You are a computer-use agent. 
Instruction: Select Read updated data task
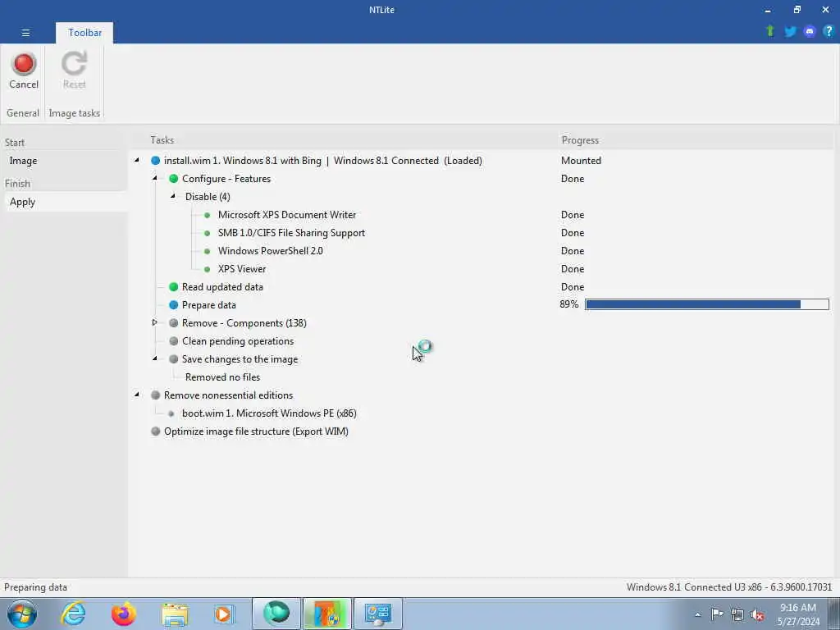[222, 286]
